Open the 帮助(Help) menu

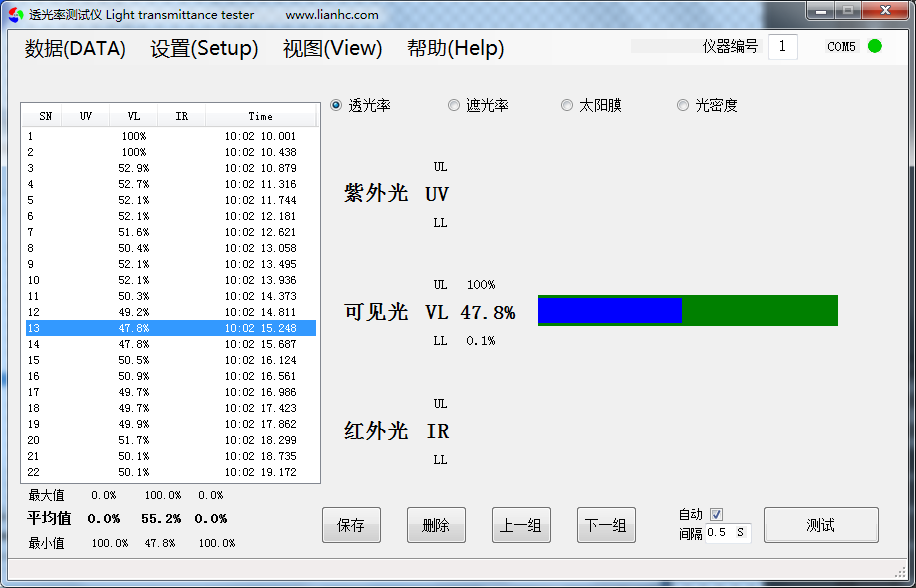click(456, 48)
